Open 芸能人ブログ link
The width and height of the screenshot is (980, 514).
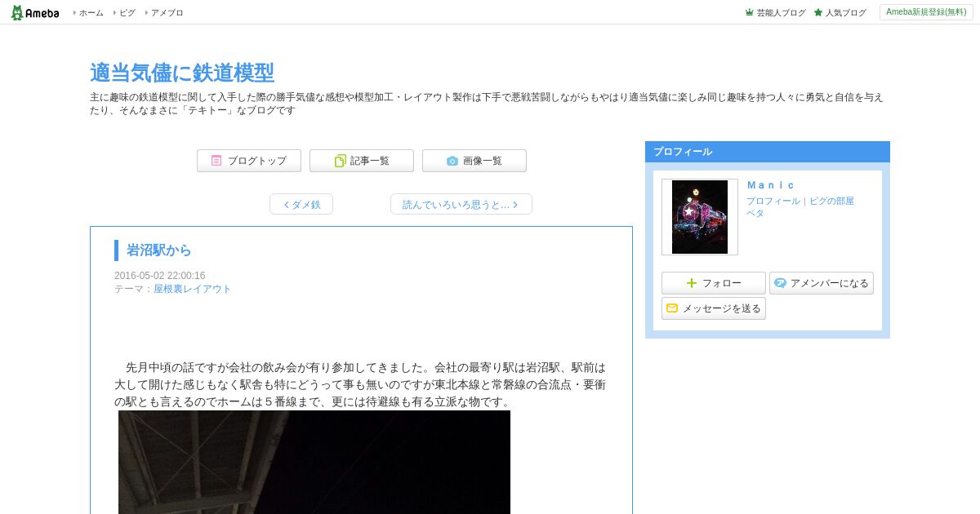(781, 13)
